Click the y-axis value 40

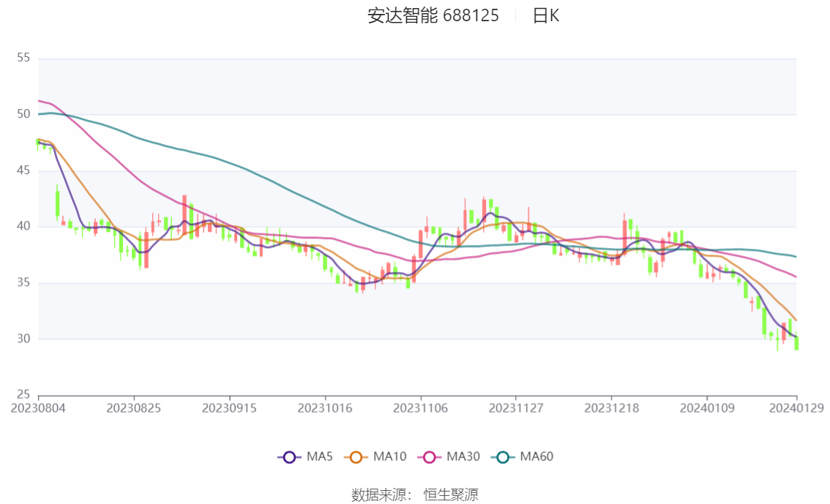23,226
